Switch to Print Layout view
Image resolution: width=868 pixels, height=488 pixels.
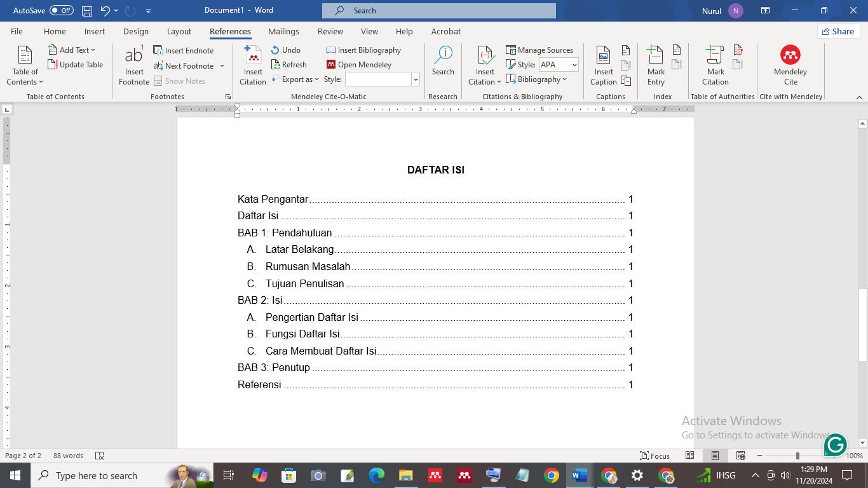coord(715,456)
